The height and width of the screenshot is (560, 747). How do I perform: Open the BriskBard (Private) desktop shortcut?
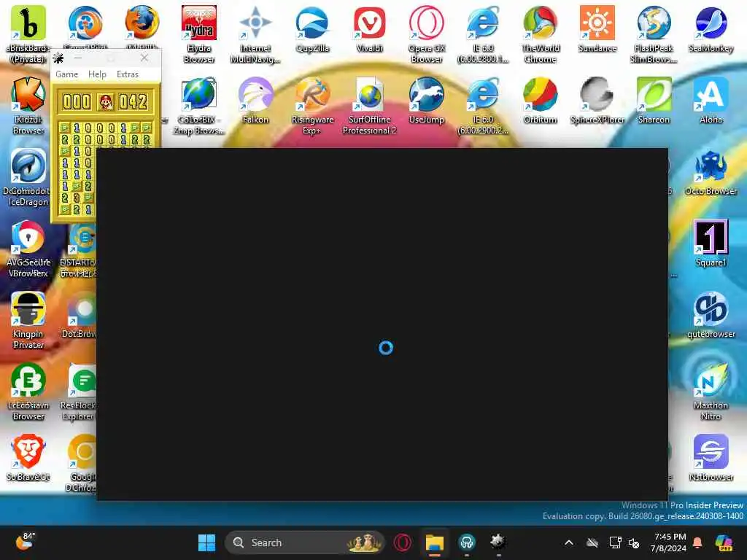pos(28,34)
